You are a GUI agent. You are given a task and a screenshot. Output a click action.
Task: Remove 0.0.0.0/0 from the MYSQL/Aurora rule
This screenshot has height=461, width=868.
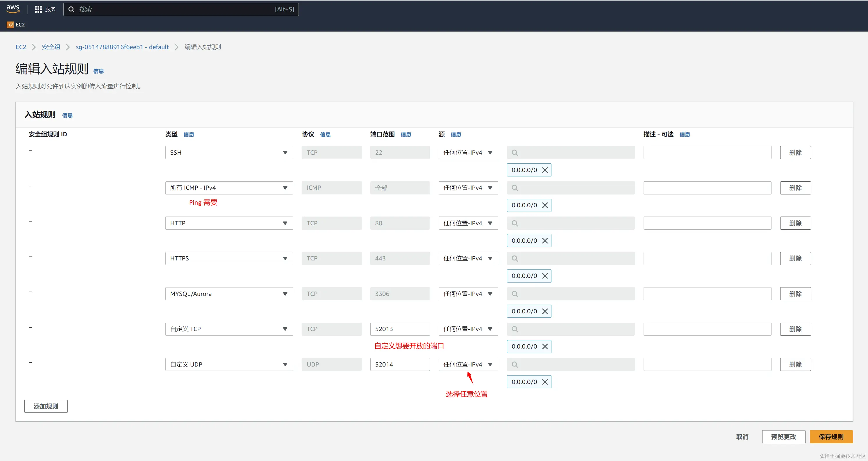tap(545, 311)
